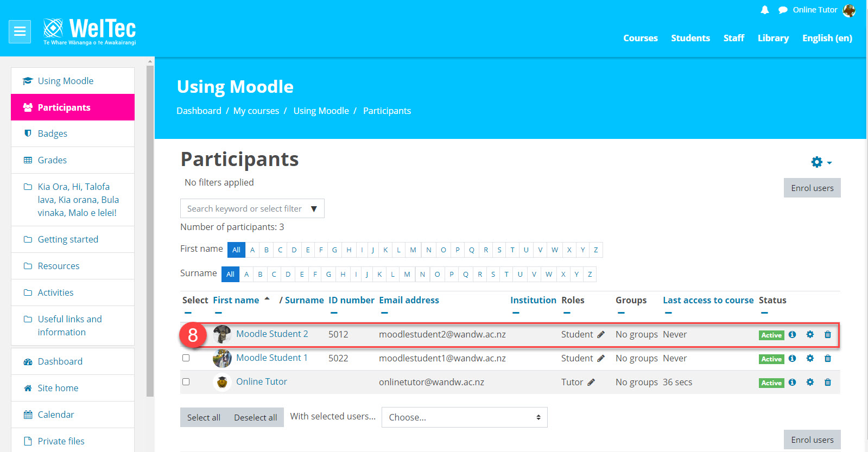View enrolment info for Online Tutor
The height and width of the screenshot is (452, 868).
[x=793, y=383]
